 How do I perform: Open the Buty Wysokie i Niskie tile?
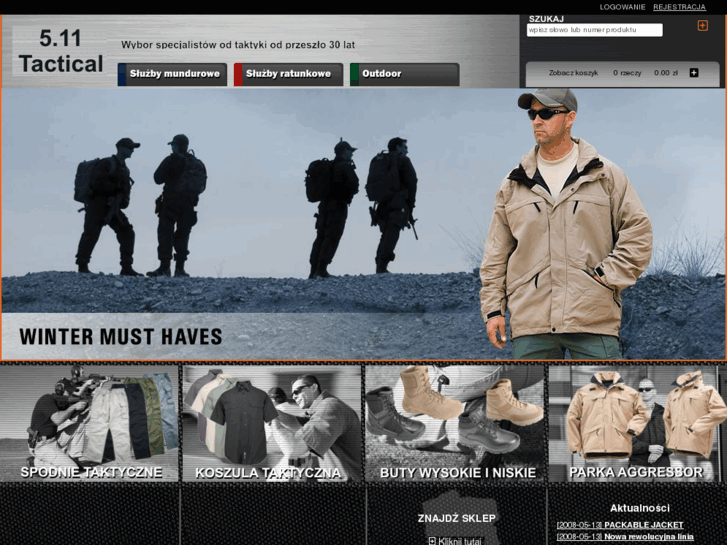(454, 423)
